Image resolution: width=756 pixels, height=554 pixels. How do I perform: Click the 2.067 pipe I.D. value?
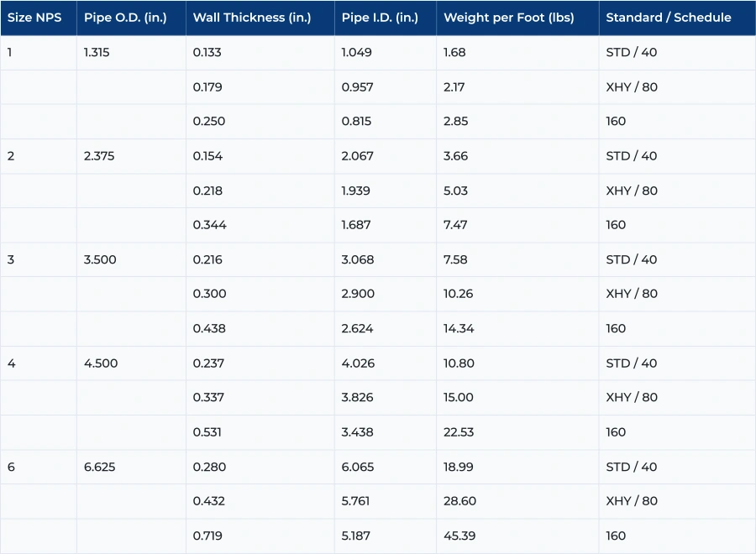tap(356, 155)
